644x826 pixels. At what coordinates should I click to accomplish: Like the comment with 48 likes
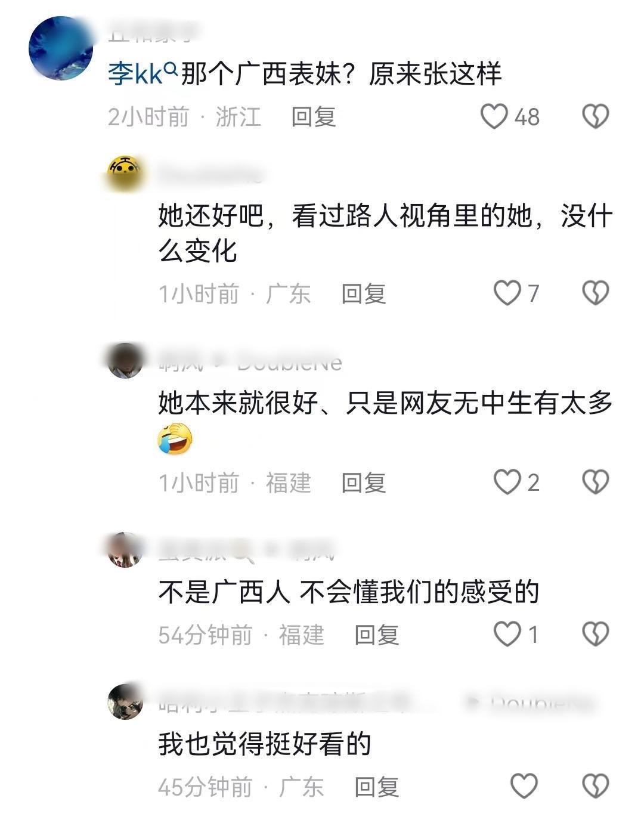point(494,116)
